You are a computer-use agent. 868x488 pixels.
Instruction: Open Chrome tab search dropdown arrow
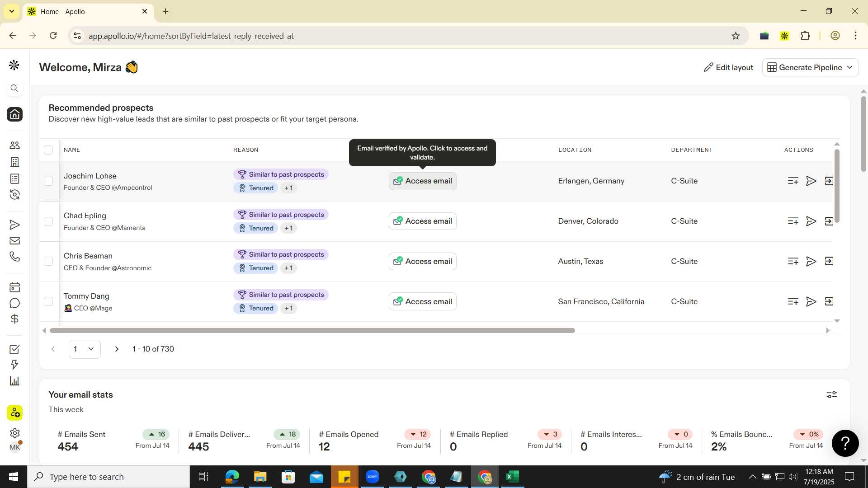click(x=11, y=11)
